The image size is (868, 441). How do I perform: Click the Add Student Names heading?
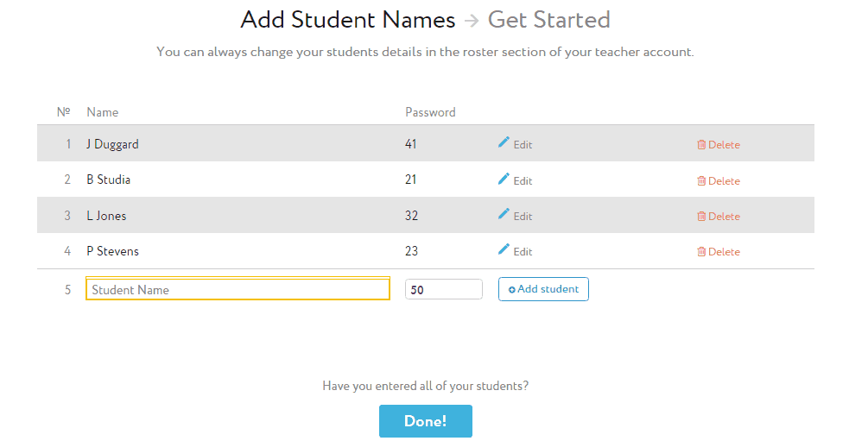(348, 20)
